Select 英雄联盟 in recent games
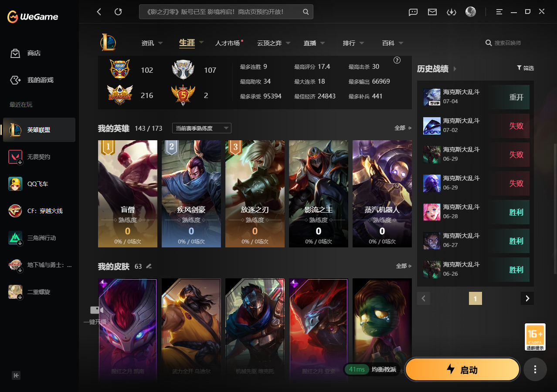 [39, 130]
